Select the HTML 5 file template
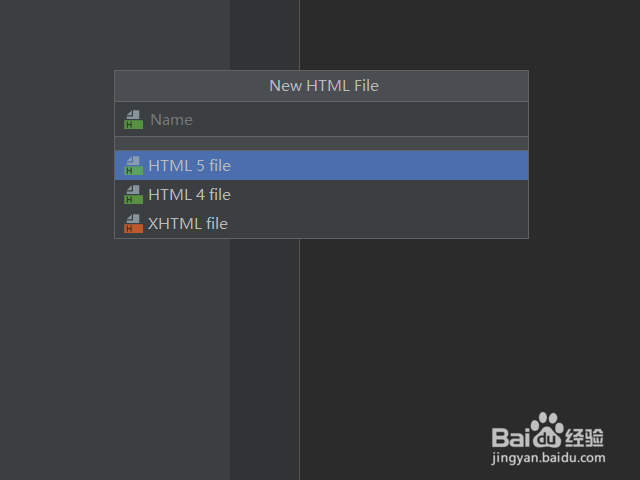Image resolution: width=640 pixels, height=480 pixels. point(190,166)
